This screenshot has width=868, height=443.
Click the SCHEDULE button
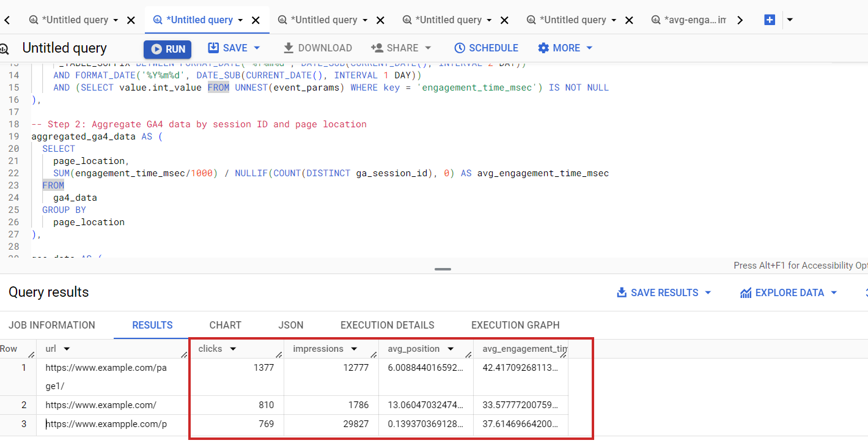[487, 48]
